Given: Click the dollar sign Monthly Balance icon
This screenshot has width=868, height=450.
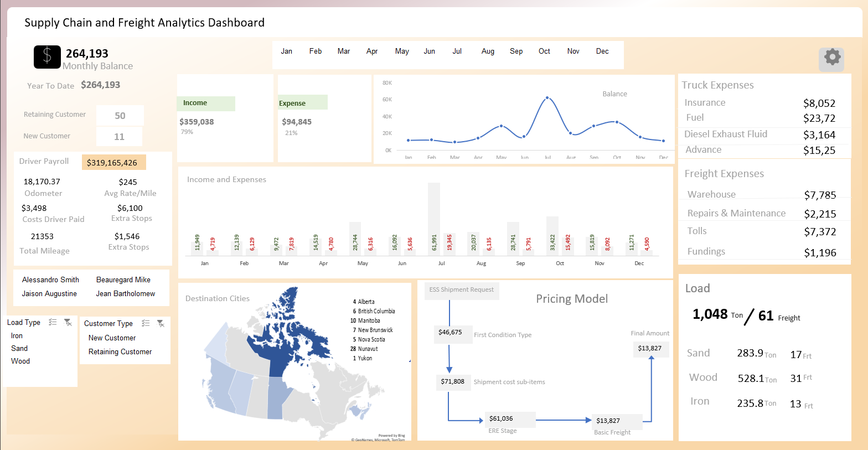Looking at the screenshot, I should click(x=47, y=57).
